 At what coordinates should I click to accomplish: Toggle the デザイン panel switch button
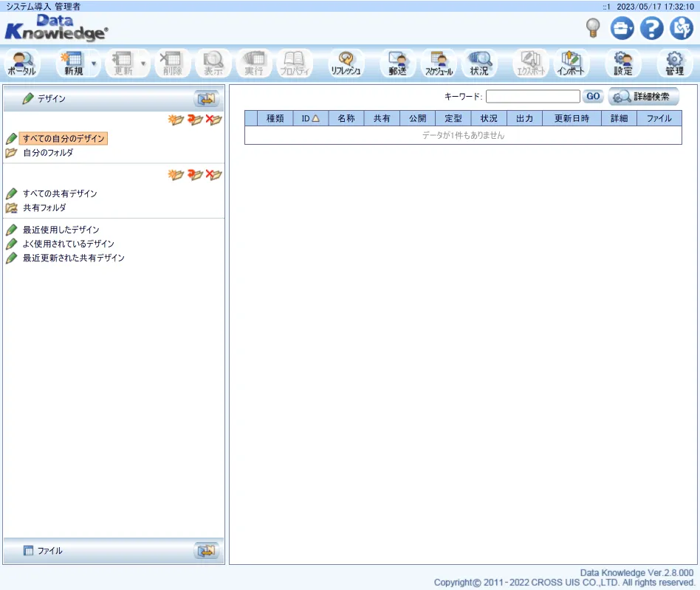206,99
